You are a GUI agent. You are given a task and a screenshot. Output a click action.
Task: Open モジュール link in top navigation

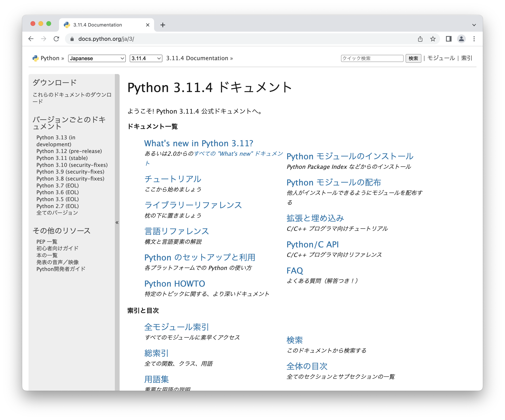[x=441, y=58]
